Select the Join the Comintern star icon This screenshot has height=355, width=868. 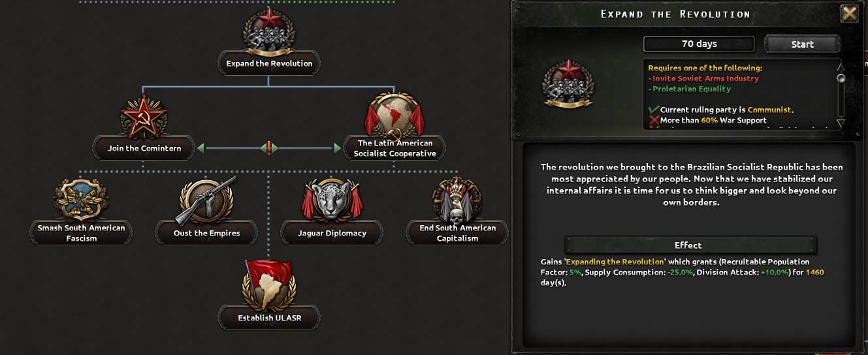(144, 116)
